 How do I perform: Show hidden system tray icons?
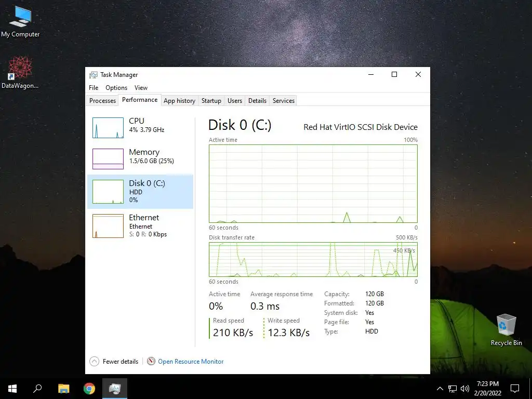click(x=440, y=389)
